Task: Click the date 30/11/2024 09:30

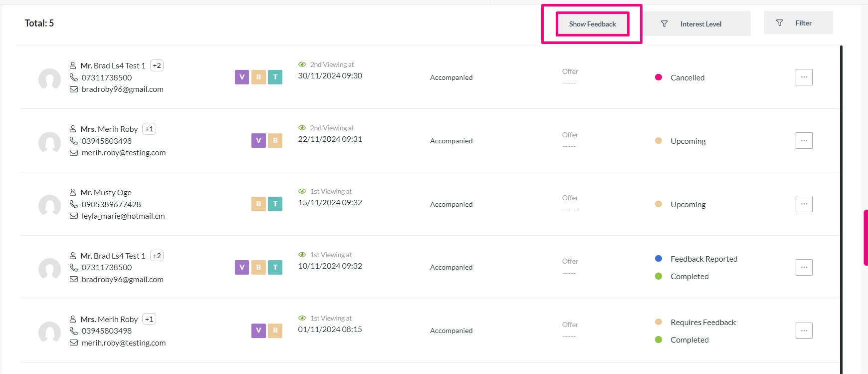Action: point(330,76)
